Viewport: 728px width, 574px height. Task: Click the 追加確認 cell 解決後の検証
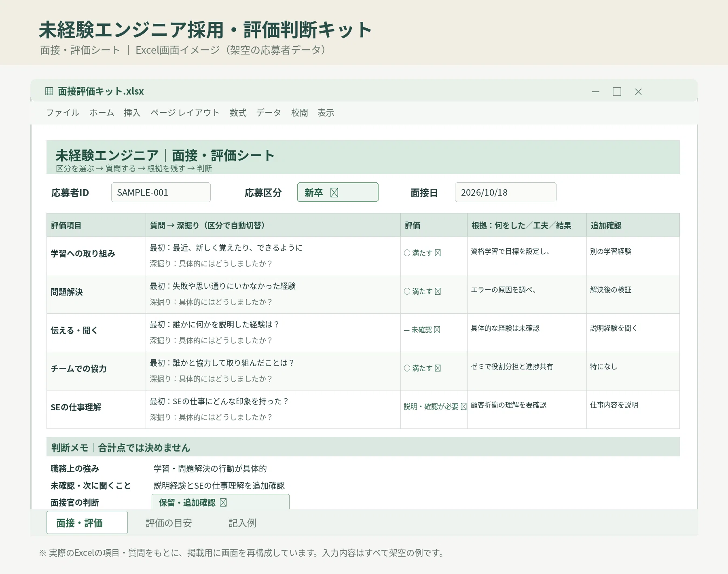coord(633,294)
